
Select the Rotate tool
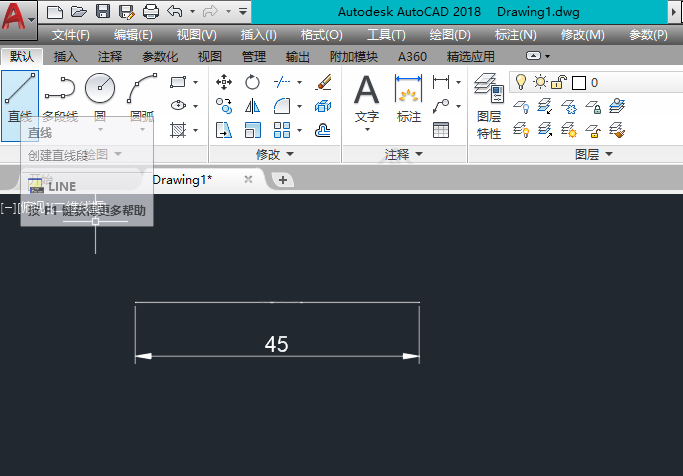(x=252, y=82)
